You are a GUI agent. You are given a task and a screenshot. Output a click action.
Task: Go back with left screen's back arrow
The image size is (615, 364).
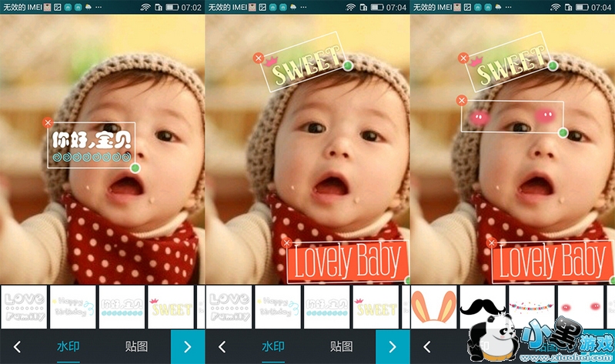pos(17,347)
